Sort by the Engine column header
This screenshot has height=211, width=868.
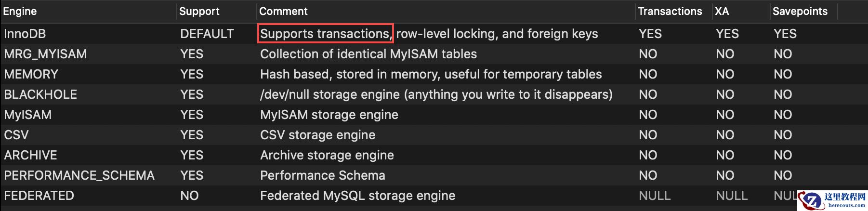20,11
